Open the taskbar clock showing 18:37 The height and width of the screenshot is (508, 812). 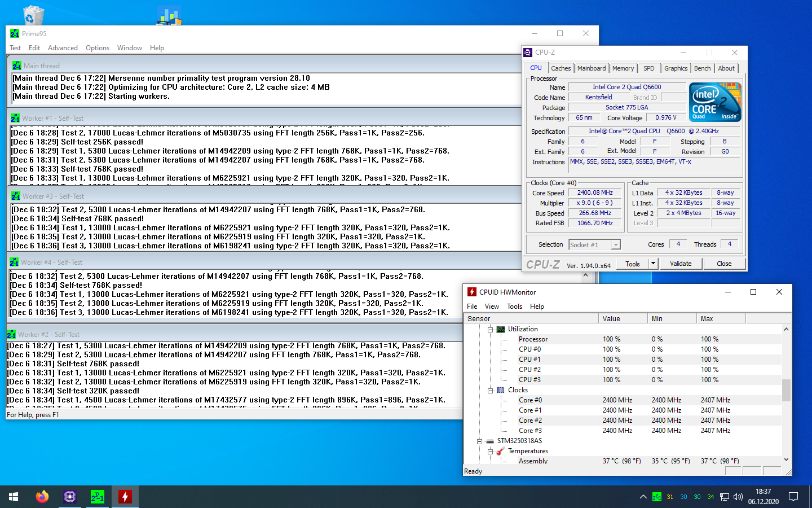(764, 497)
